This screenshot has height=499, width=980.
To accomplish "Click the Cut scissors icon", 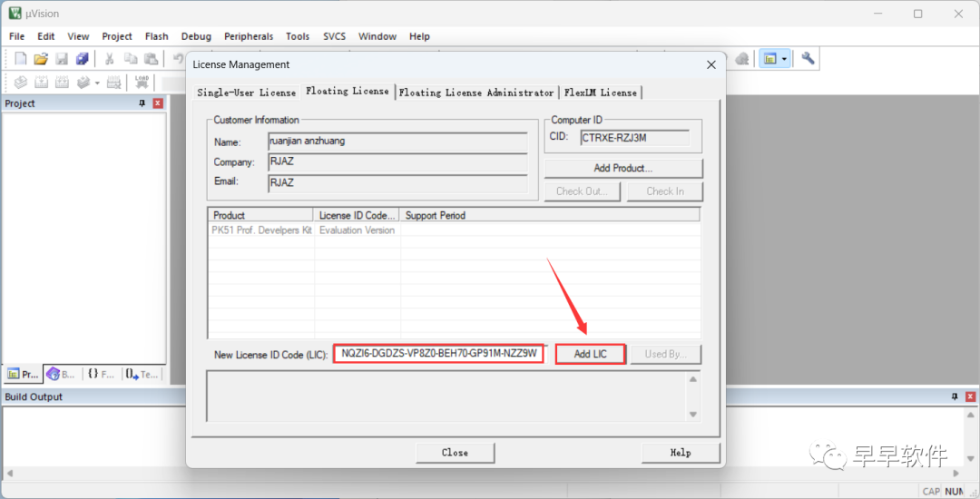I will (x=110, y=59).
